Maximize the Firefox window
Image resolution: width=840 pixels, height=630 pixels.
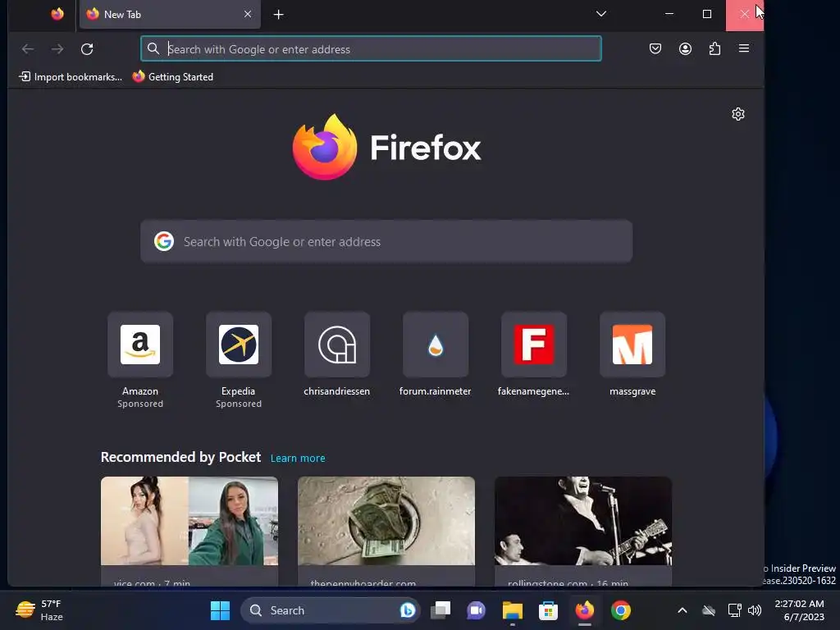point(707,14)
